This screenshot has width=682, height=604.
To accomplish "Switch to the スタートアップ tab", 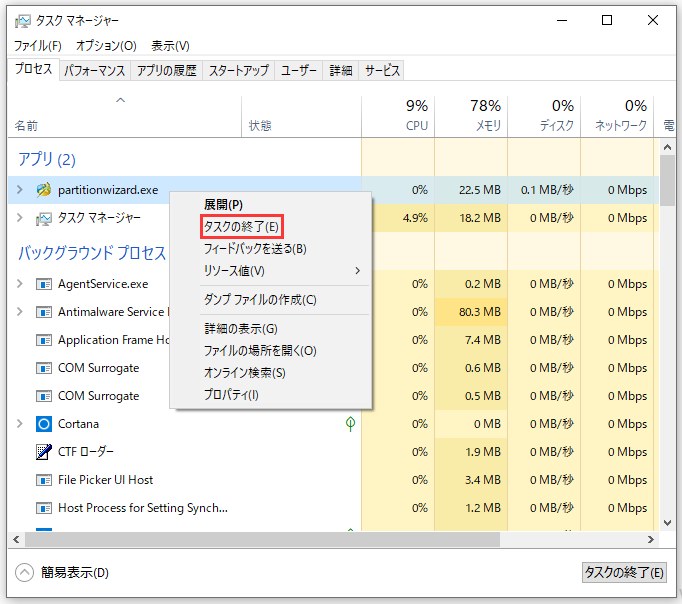I will 238,70.
